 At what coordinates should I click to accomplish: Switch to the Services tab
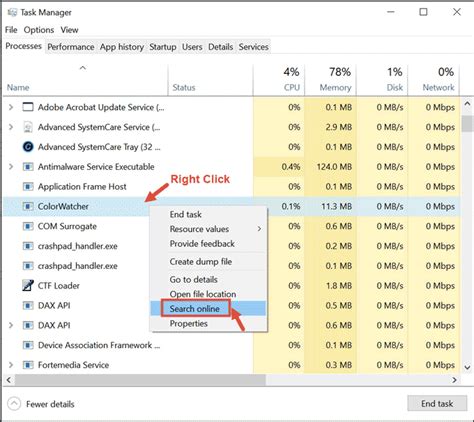253,47
